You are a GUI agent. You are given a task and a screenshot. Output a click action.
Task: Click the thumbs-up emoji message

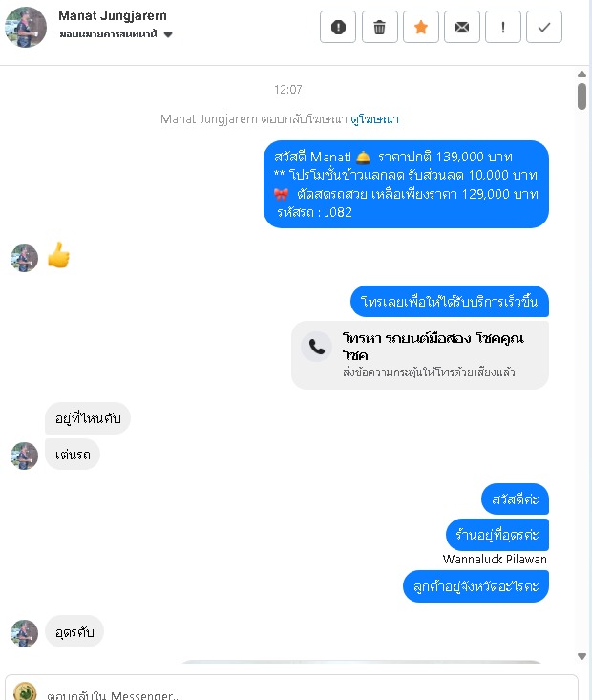click(59, 255)
